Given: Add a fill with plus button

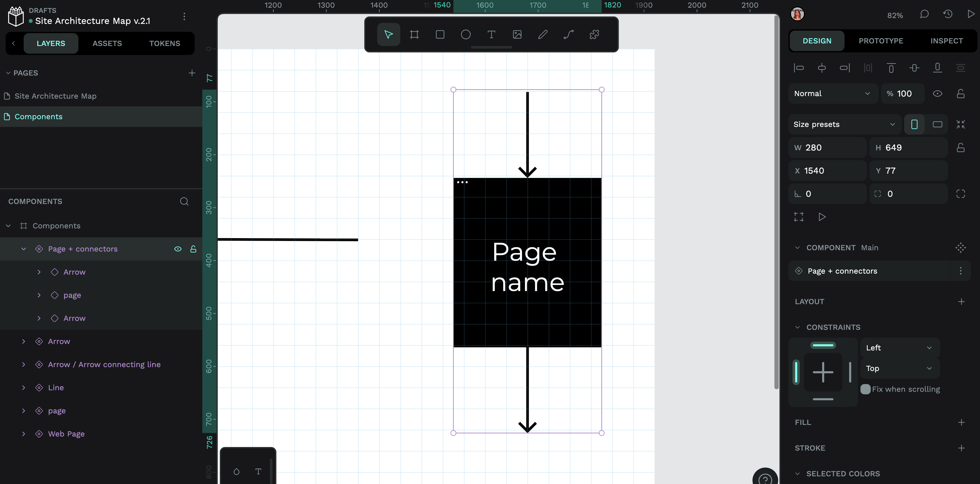Looking at the screenshot, I should tap(961, 422).
